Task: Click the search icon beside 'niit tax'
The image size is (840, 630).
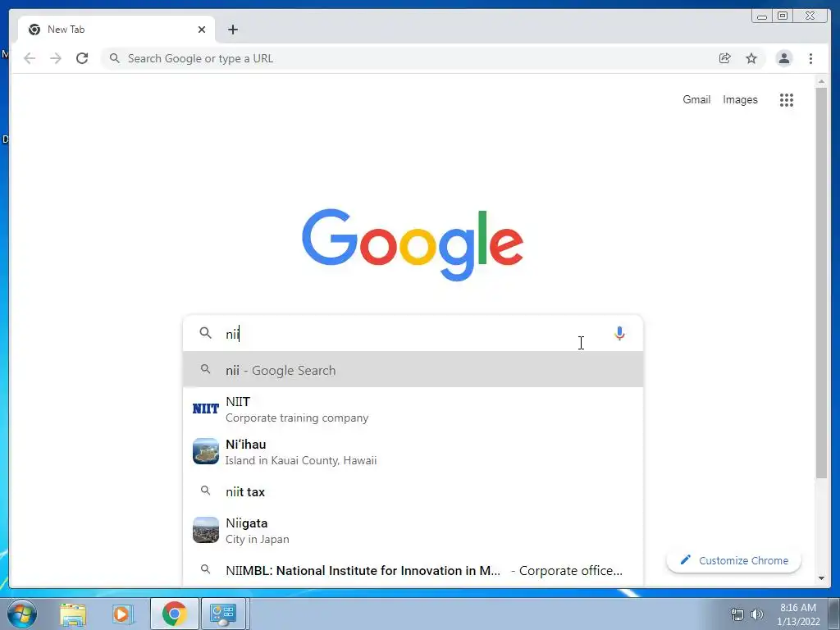Action: 205,491
